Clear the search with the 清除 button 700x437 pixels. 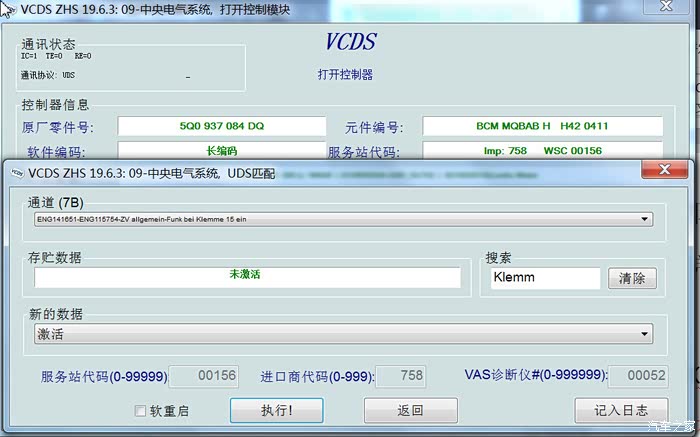pos(631,278)
